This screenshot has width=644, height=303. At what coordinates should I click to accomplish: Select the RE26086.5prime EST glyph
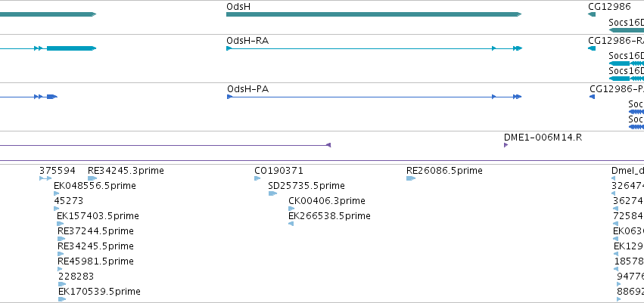click(411, 178)
